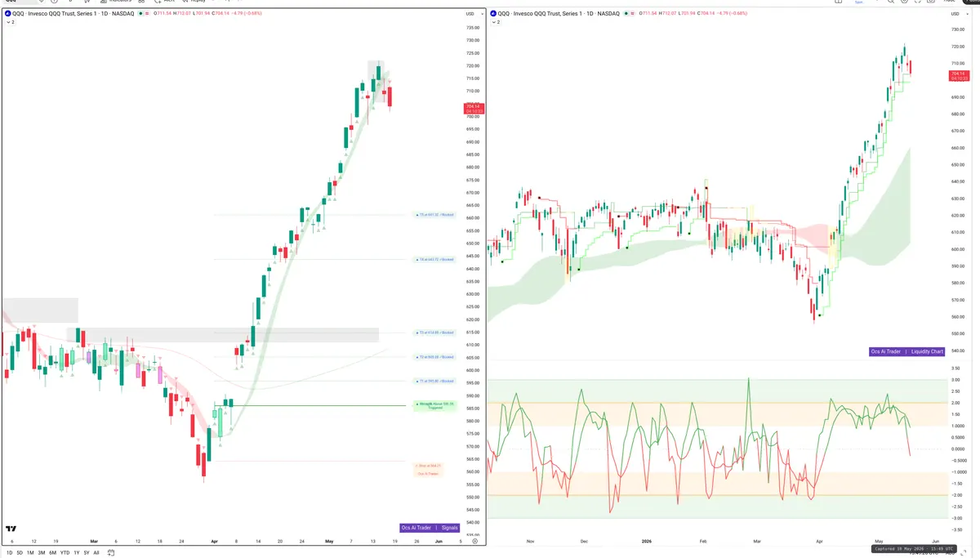Click the left chart title QQQ Invesco QQQ Trust
The width and height of the screenshot is (980, 558).
click(x=73, y=14)
